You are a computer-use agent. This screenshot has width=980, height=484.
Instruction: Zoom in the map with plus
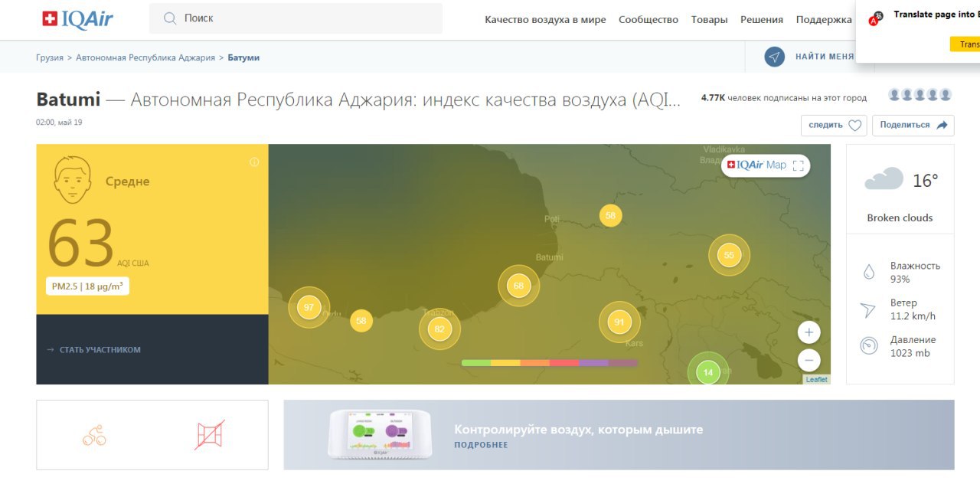pos(808,332)
